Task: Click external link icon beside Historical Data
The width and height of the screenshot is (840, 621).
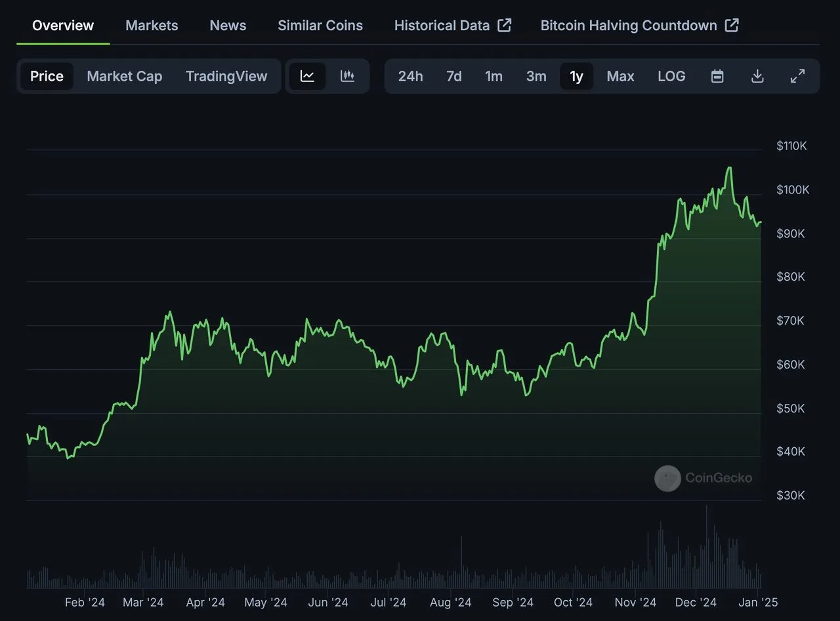Action: (x=505, y=26)
